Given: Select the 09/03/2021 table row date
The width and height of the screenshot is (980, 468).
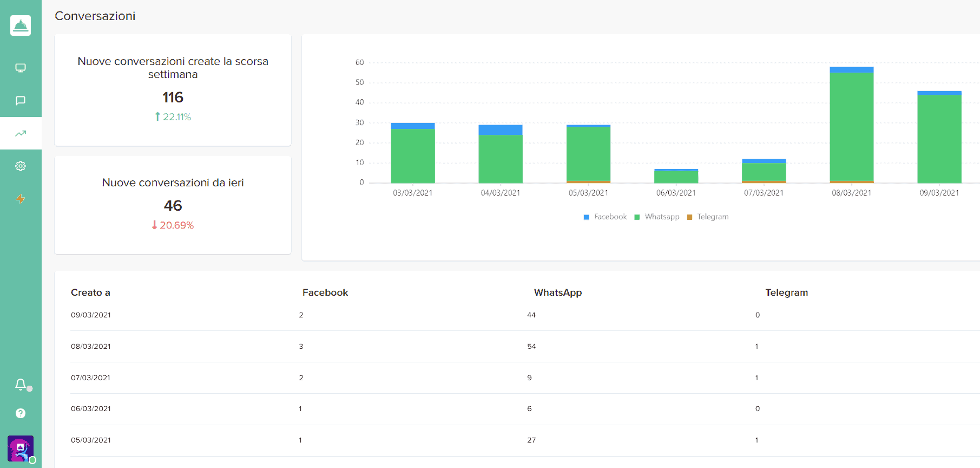Looking at the screenshot, I should pyautogui.click(x=91, y=315).
